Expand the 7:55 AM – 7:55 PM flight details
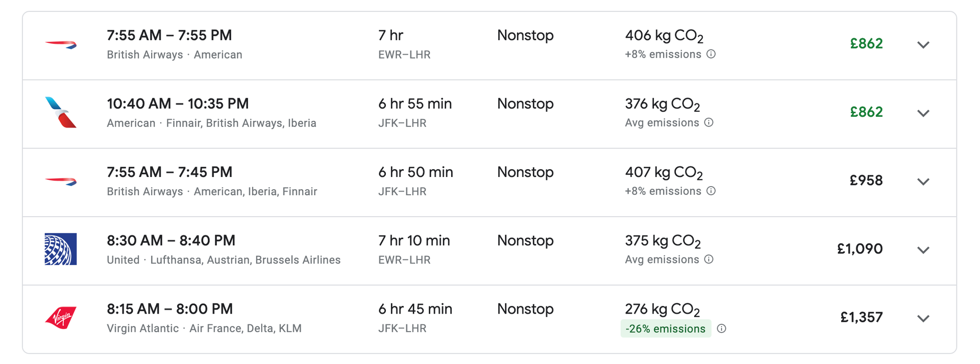The width and height of the screenshot is (980, 364). (x=923, y=45)
